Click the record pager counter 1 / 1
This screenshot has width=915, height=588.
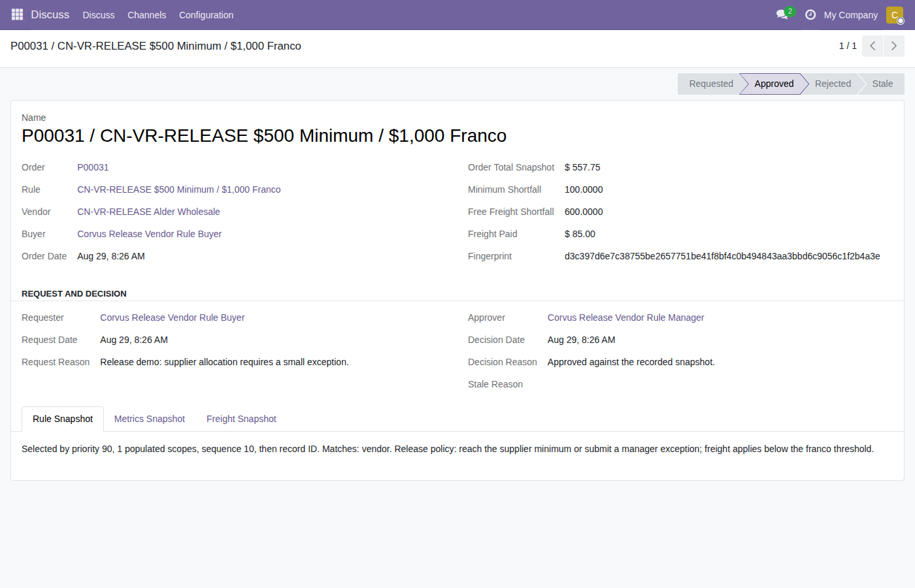click(x=848, y=46)
